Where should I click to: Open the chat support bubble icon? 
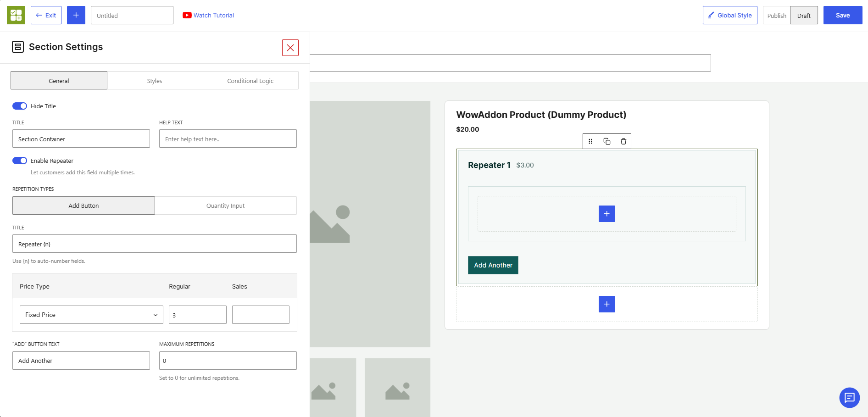click(x=850, y=398)
